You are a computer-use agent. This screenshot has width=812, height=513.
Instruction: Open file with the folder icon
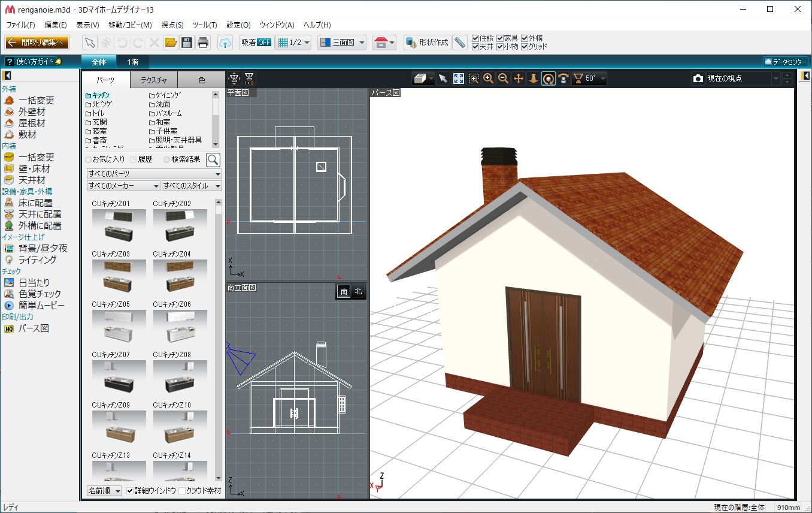(171, 43)
